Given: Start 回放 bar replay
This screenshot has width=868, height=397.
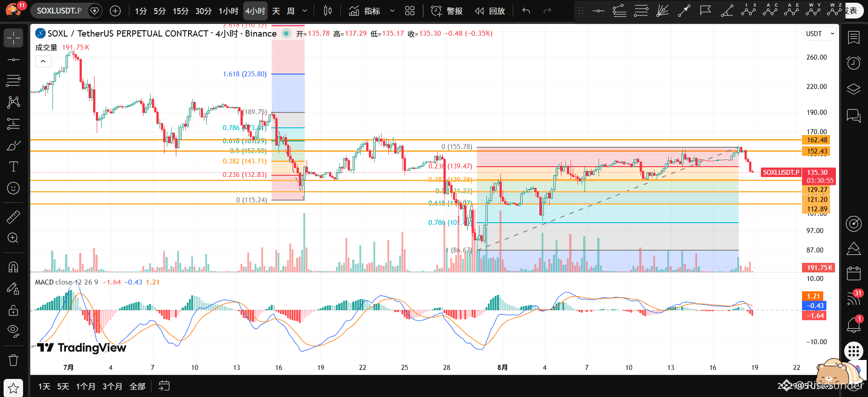Looking at the screenshot, I should click(490, 11).
